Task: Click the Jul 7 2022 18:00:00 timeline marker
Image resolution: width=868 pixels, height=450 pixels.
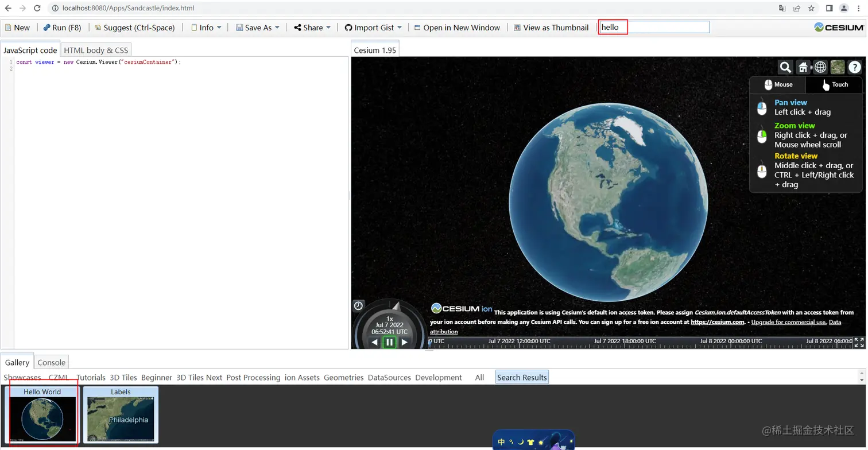Action: coord(626,341)
